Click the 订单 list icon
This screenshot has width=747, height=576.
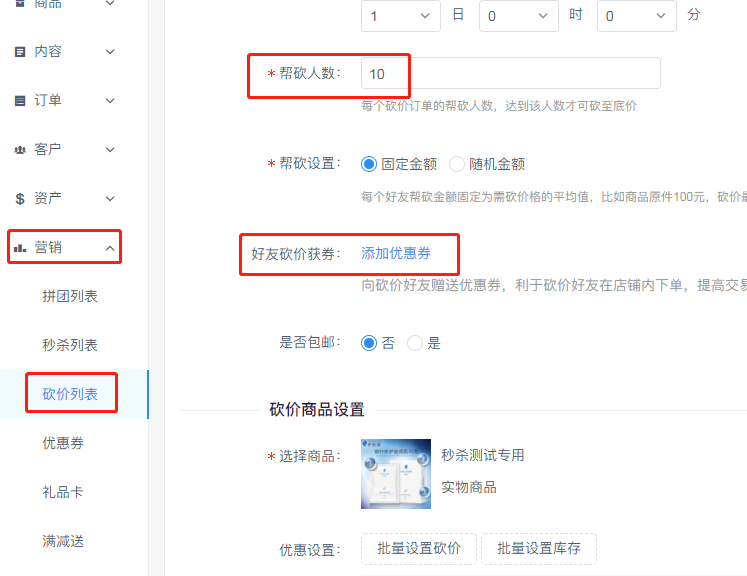pyautogui.click(x=20, y=101)
